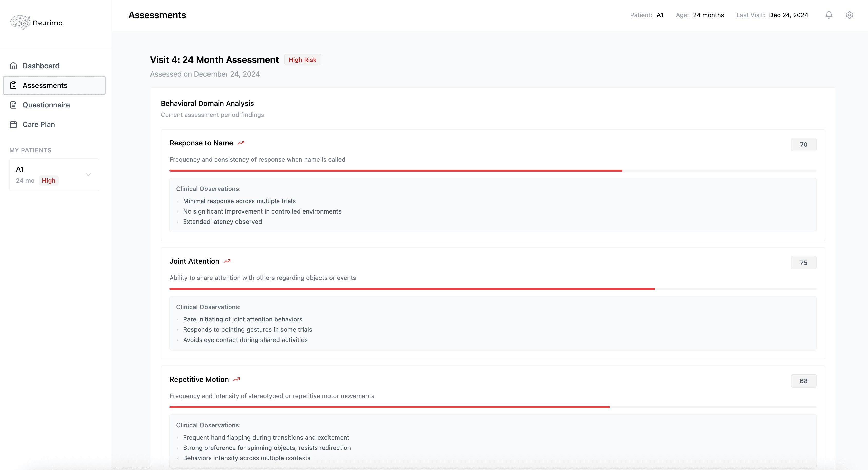Click trend arrow beside Response to Name
The image size is (868, 470).
(x=241, y=143)
